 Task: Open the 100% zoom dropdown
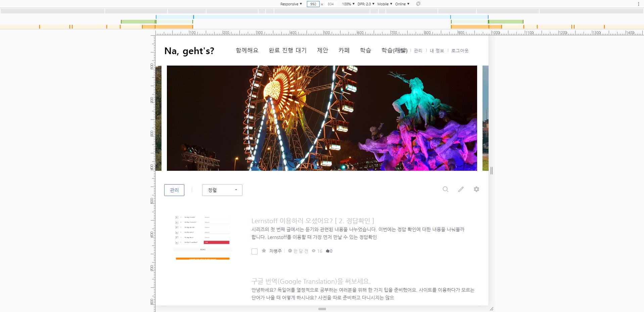click(x=348, y=4)
